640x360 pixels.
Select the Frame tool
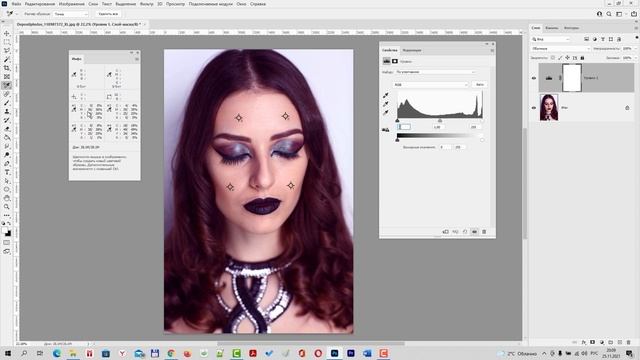coord(7,76)
